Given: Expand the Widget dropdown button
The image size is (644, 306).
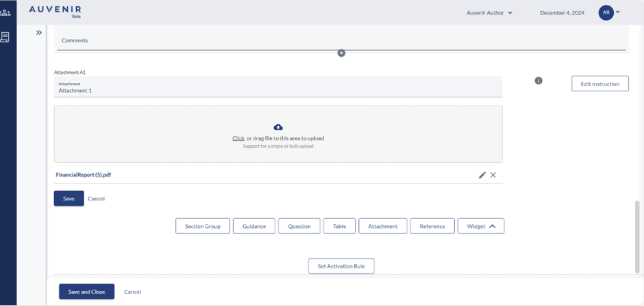Looking at the screenshot, I should click(x=481, y=226).
